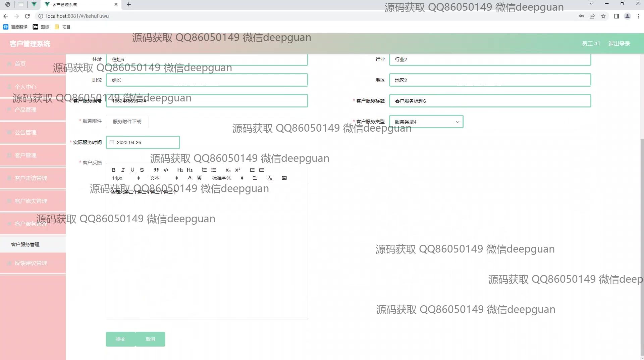Toggle bold formatting in feedback editor

point(113,170)
